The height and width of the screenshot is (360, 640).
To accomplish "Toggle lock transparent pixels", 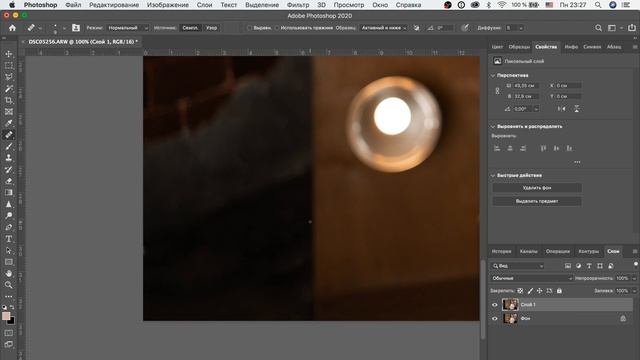I will pos(520,291).
